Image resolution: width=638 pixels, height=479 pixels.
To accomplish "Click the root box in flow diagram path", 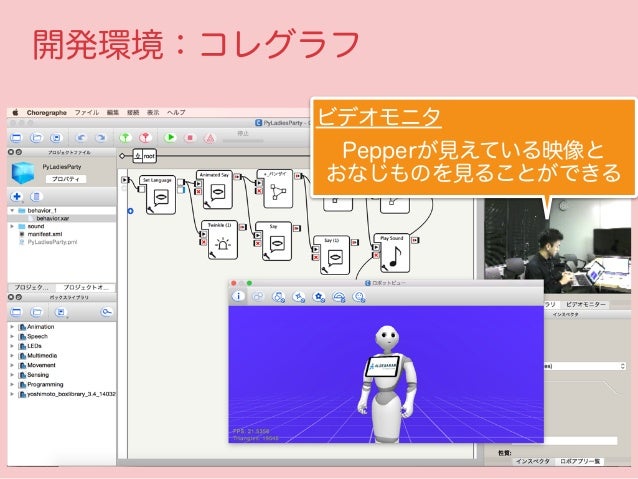I will [x=145, y=156].
